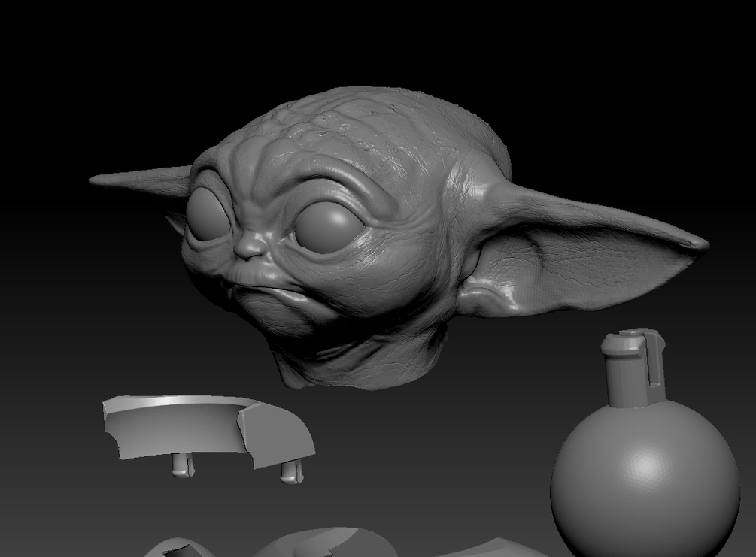Click the small pointed ear behind the head
The height and width of the screenshot is (557, 756).
(x=141, y=180)
